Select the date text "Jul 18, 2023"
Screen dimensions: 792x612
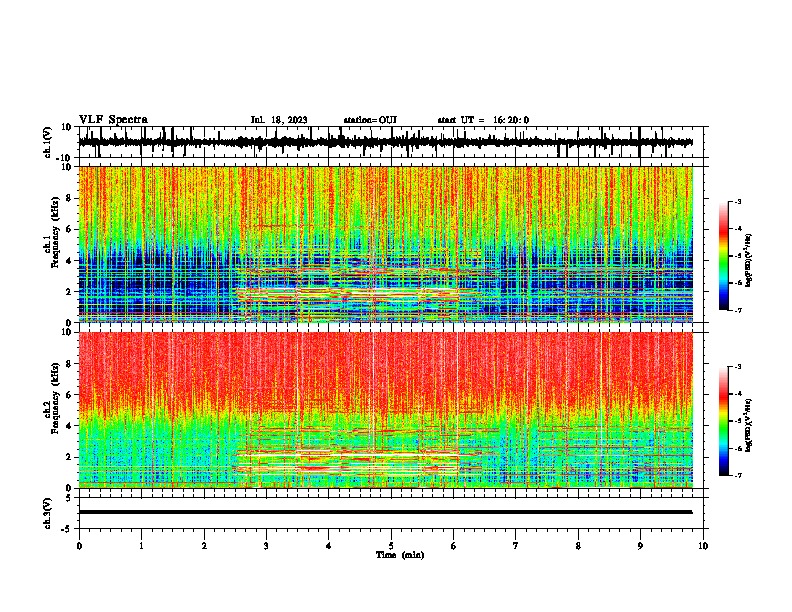pyautogui.click(x=279, y=120)
